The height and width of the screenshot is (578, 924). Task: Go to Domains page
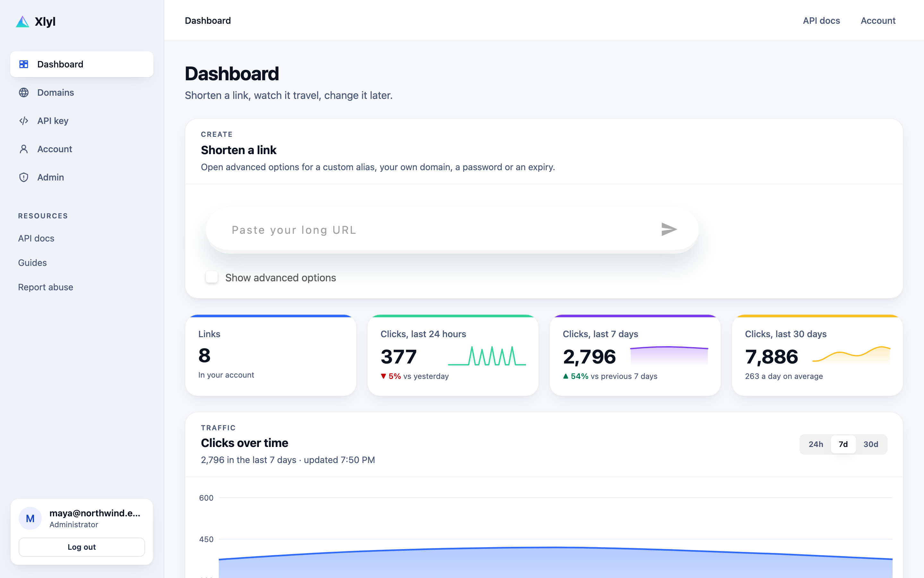(x=82, y=92)
